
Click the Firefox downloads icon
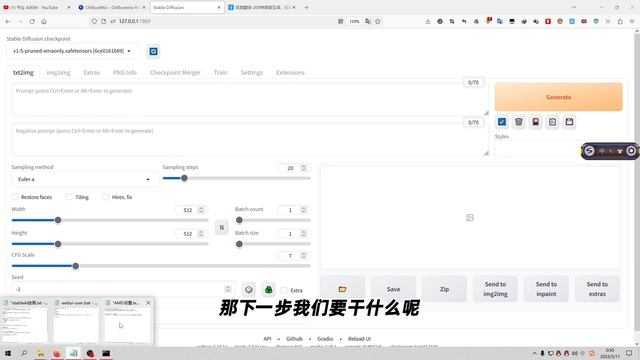427,21
